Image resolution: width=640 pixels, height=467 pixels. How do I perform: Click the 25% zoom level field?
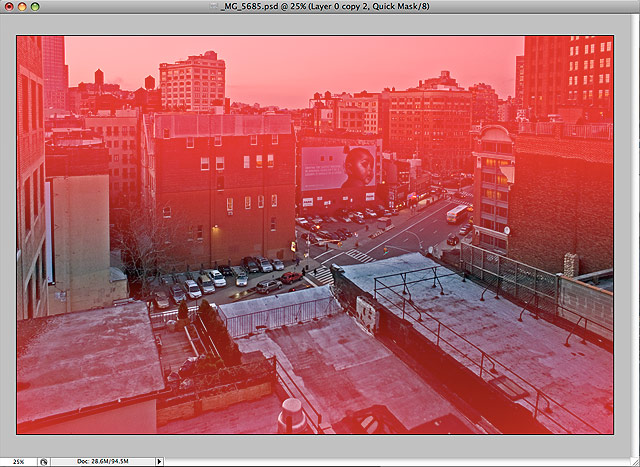pos(18,461)
